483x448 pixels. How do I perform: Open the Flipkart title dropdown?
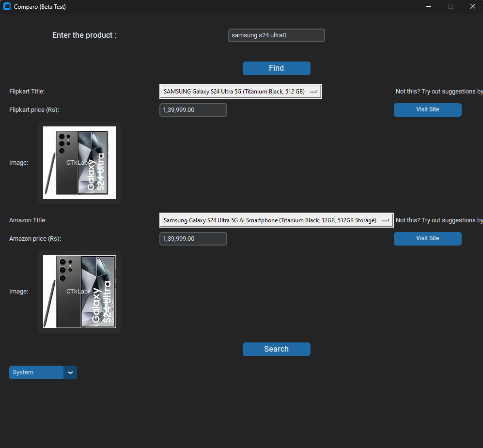pyautogui.click(x=240, y=91)
